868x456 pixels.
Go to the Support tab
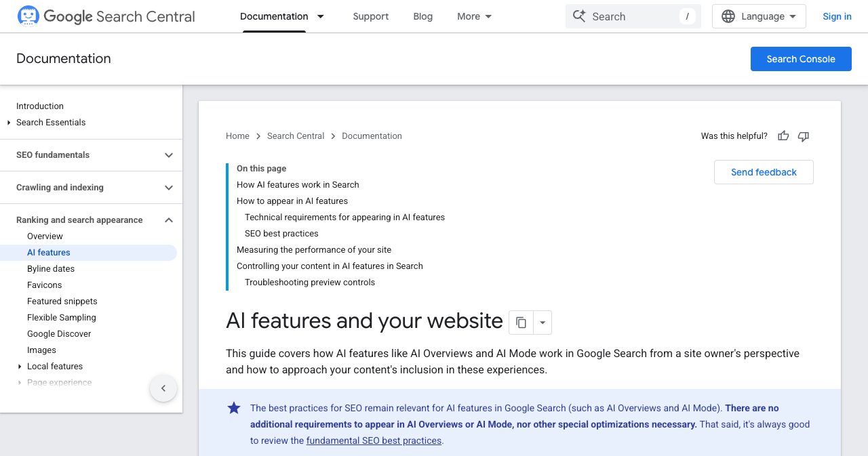point(371,16)
